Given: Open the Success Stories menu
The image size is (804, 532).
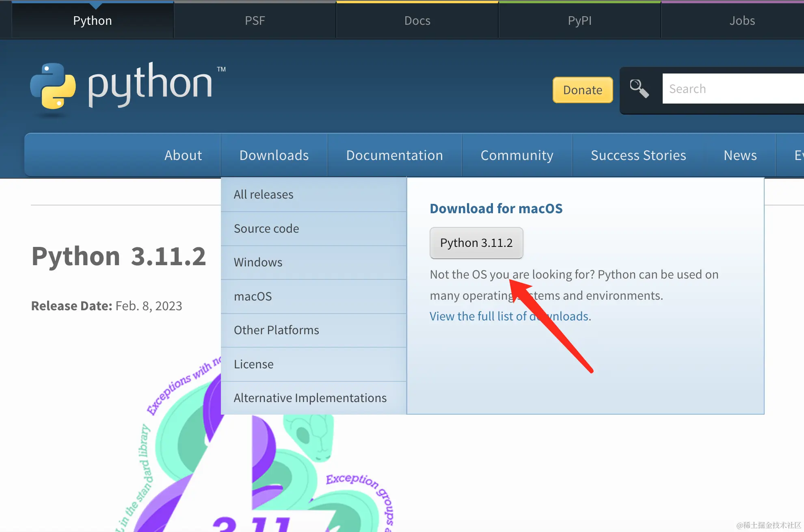Looking at the screenshot, I should click(638, 155).
